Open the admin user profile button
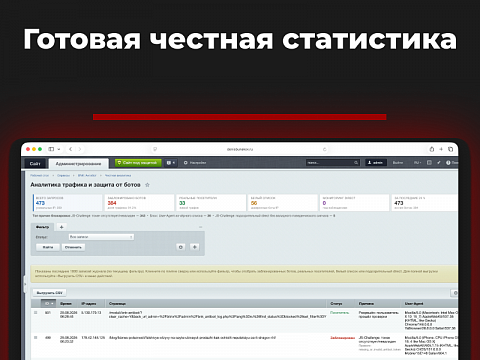 point(376,163)
